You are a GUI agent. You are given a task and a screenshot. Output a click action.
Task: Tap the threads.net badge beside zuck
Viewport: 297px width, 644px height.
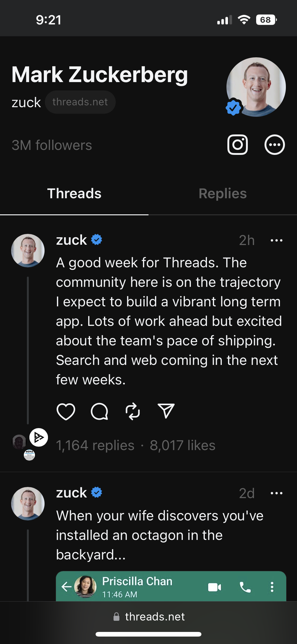[80, 102]
